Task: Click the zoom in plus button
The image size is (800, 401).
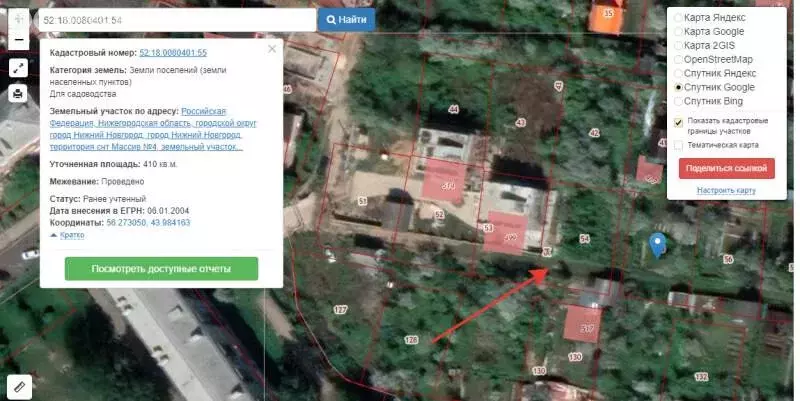Action: coord(18,19)
